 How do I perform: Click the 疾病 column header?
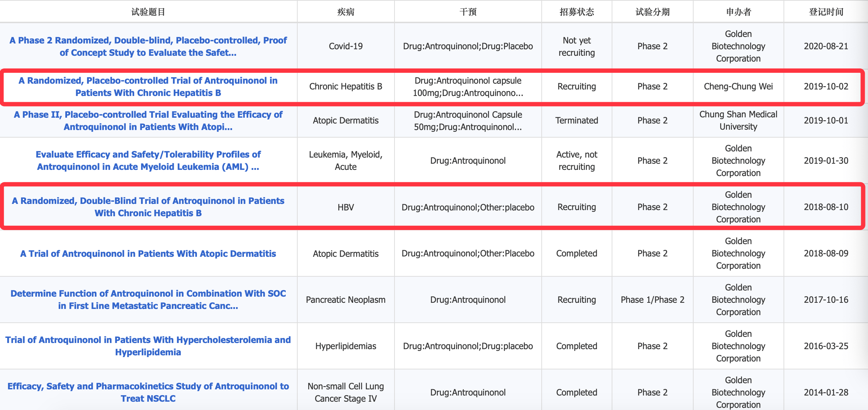[x=346, y=12]
